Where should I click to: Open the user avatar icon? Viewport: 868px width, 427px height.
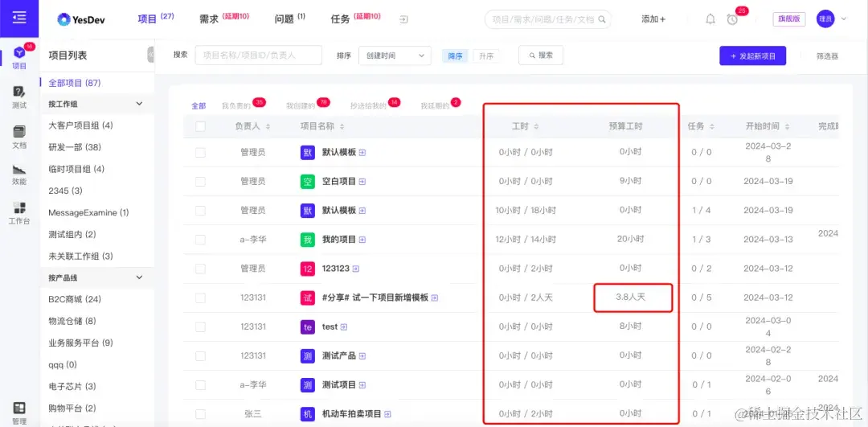pos(825,18)
